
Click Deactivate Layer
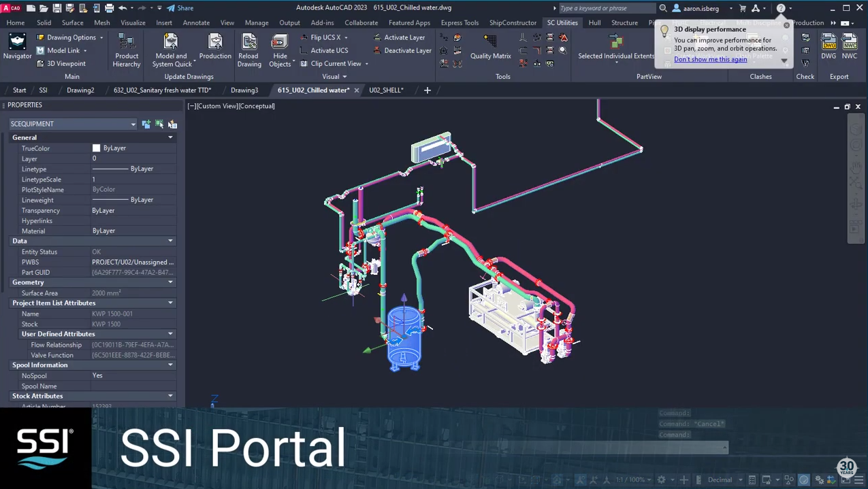tap(402, 50)
